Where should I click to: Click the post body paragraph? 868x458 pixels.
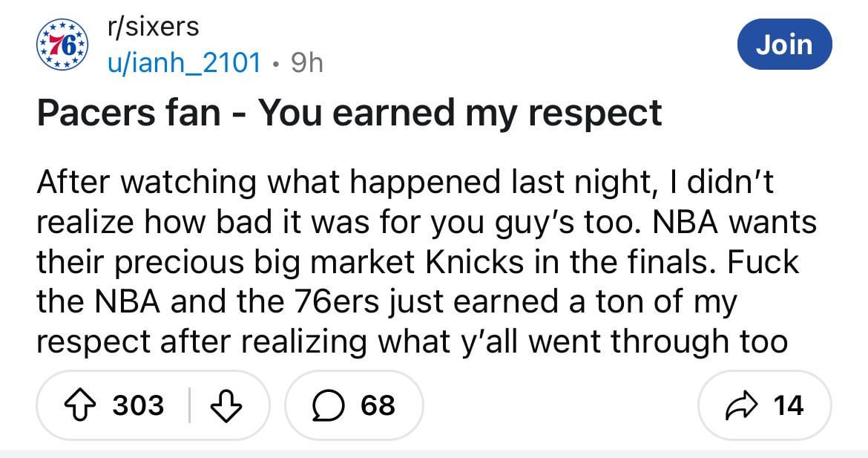click(427, 261)
